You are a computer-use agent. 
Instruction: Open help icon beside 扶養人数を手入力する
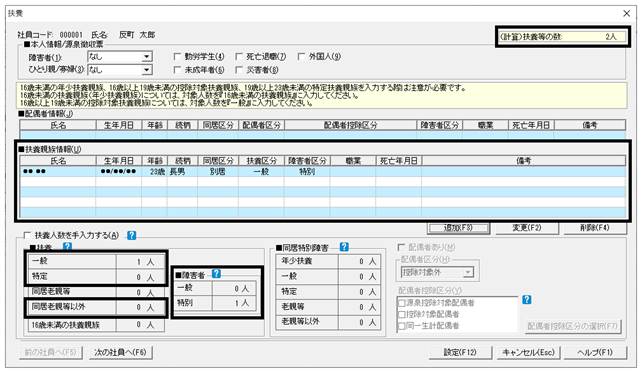pos(131,235)
